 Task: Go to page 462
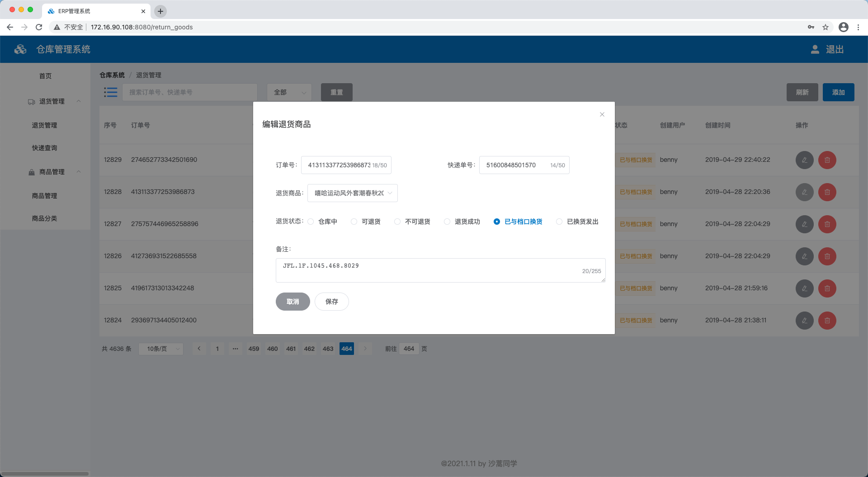point(309,349)
